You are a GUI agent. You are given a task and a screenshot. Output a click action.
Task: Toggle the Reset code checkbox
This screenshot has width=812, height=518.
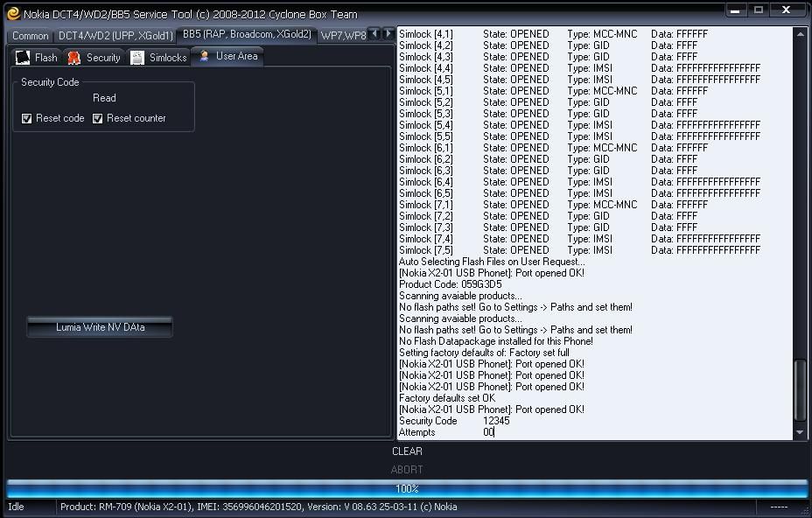click(x=27, y=118)
